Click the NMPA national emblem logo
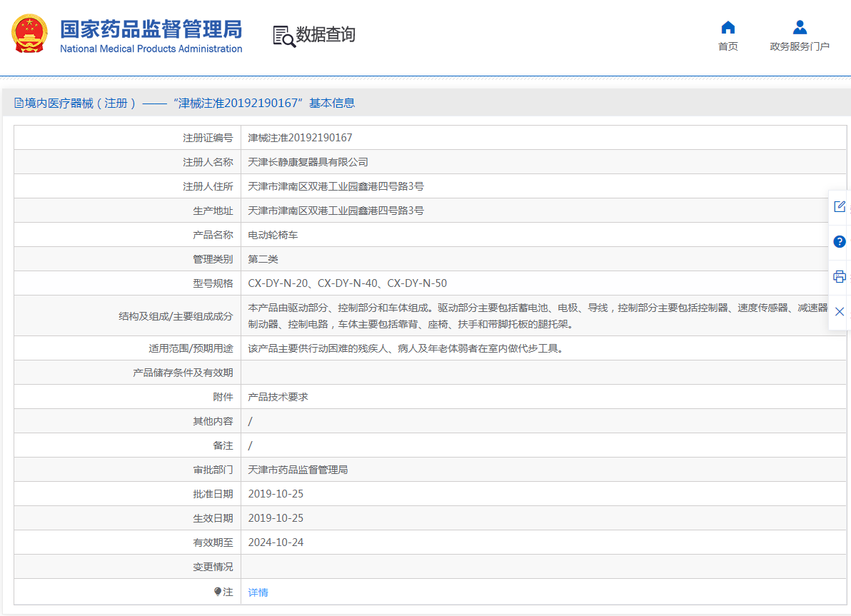Screen dimensions: 851x616 (x=29, y=34)
